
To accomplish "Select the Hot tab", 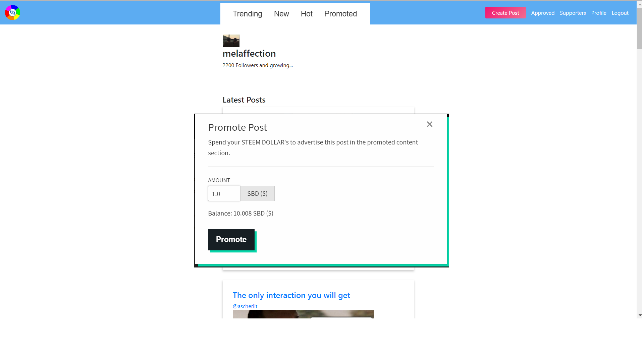I will [306, 14].
